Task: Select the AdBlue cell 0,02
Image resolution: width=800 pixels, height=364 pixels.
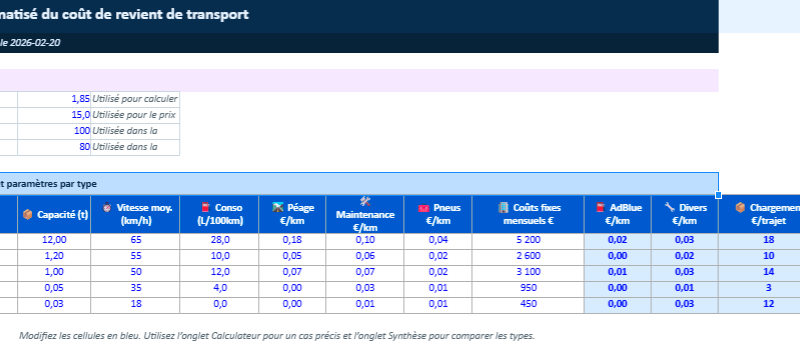Action: click(617, 240)
